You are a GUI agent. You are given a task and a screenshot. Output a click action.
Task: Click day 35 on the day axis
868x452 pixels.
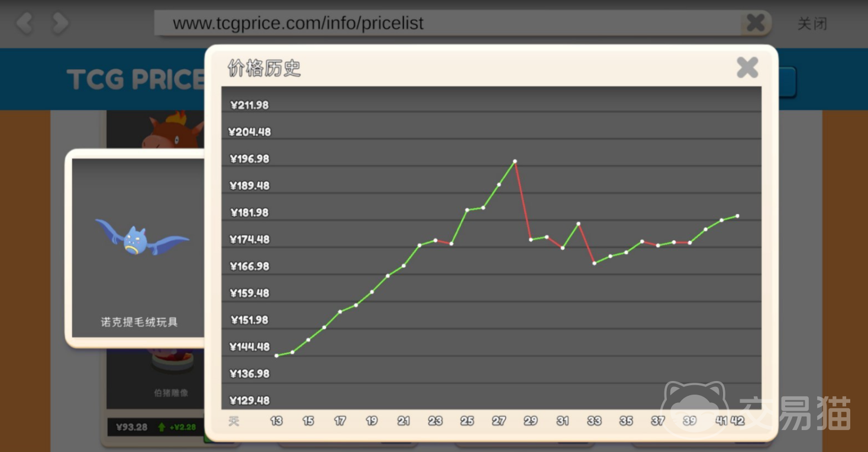click(x=626, y=421)
